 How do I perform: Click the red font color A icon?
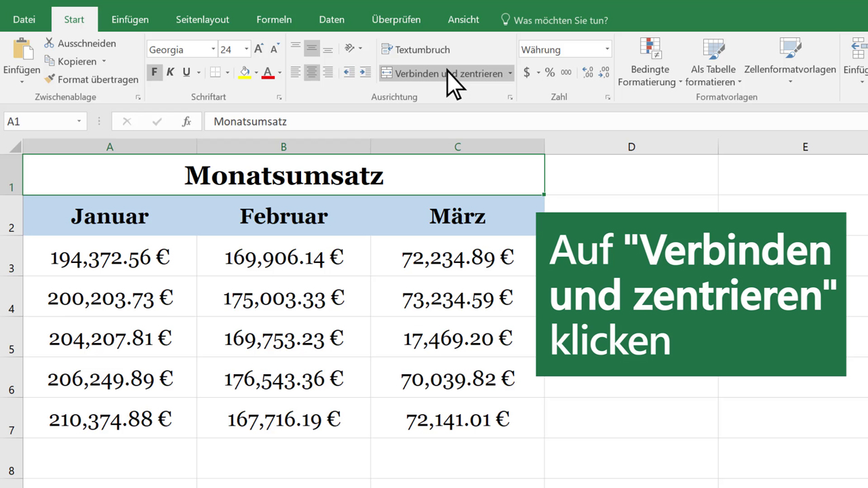coord(268,72)
